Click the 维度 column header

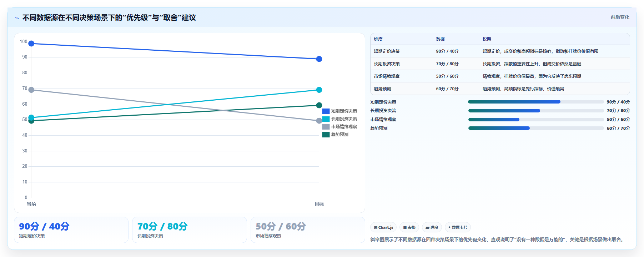[x=378, y=39]
